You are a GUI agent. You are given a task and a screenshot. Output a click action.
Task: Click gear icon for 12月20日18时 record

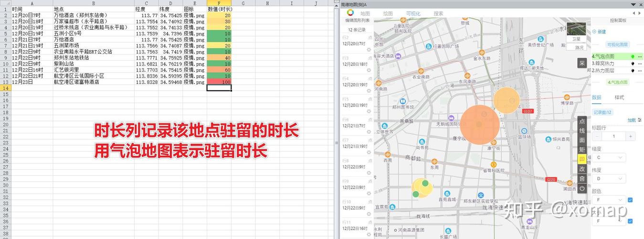click(369, 70)
